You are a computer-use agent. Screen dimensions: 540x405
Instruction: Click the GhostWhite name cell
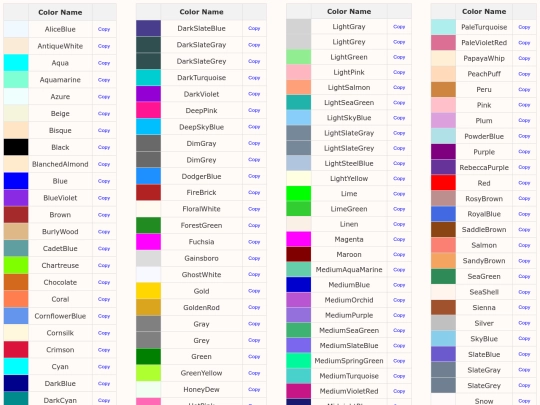pyautogui.click(x=201, y=275)
